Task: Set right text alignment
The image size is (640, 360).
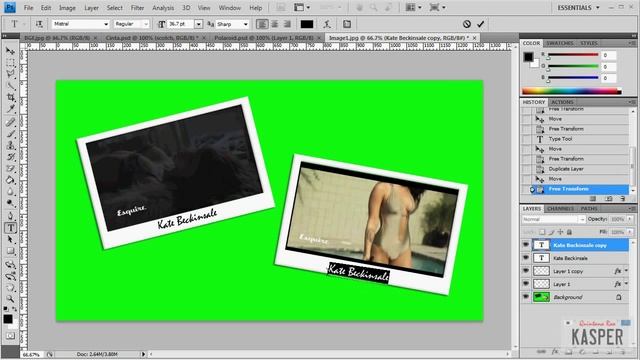Action: click(287, 24)
